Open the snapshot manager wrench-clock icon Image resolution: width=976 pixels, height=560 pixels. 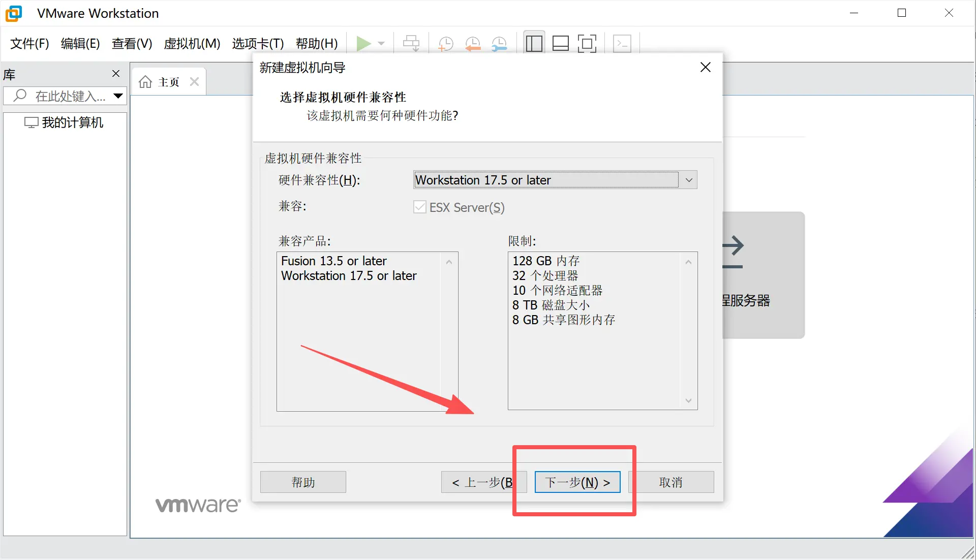pyautogui.click(x=500, y=44)
